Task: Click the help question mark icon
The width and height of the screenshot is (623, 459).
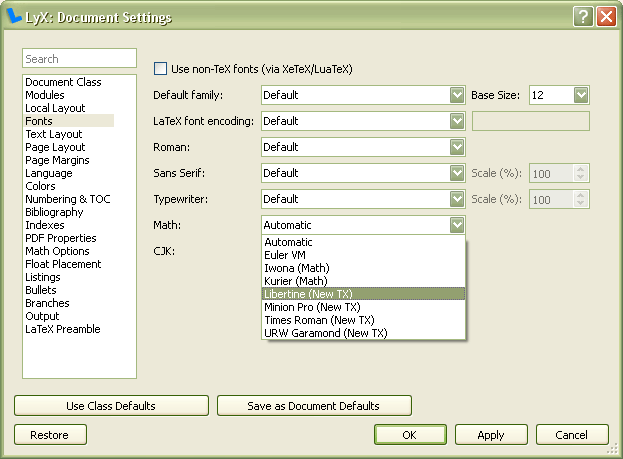Action: click(583, 17)
